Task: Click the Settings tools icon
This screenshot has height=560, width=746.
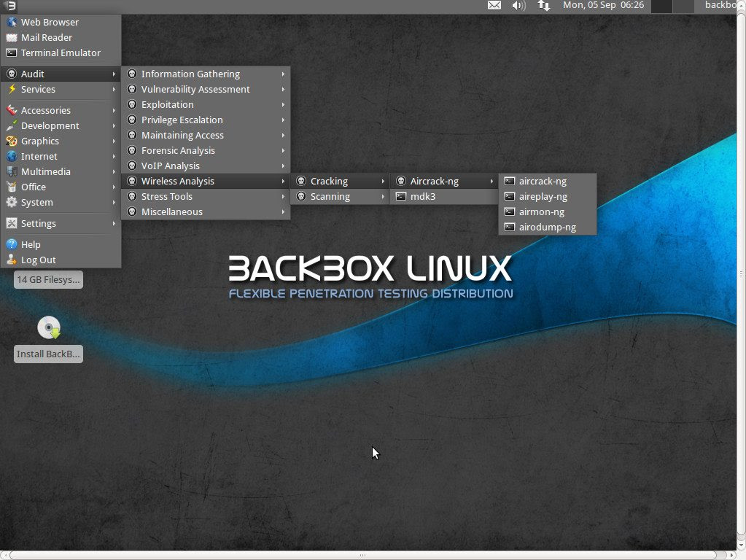Action: pos(12,223)
